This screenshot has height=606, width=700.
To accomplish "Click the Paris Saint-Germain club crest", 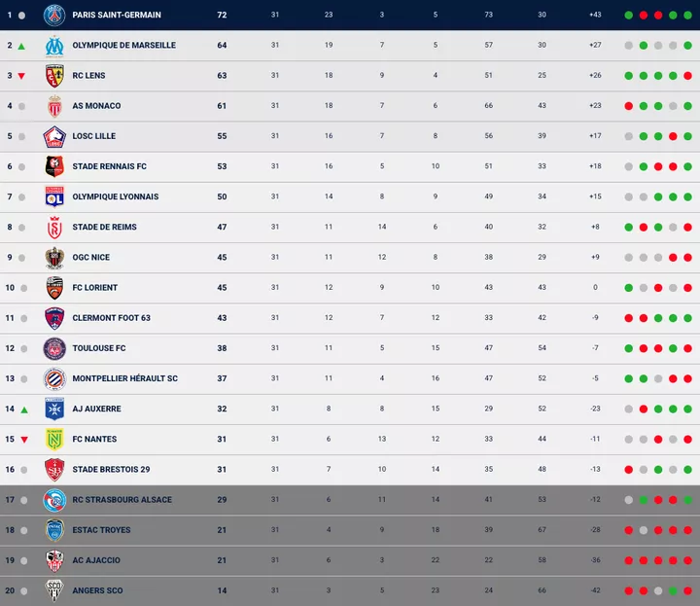I will pos(54,15).
